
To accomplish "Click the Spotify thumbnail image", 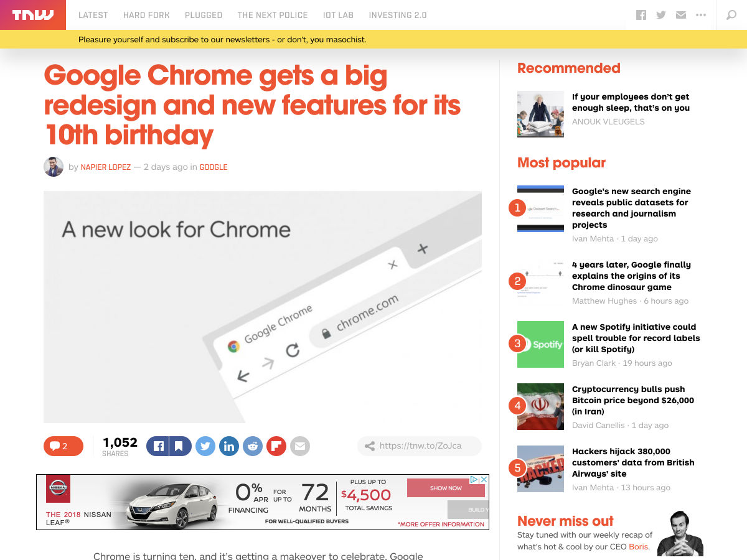I will click(x=540, y=344).
